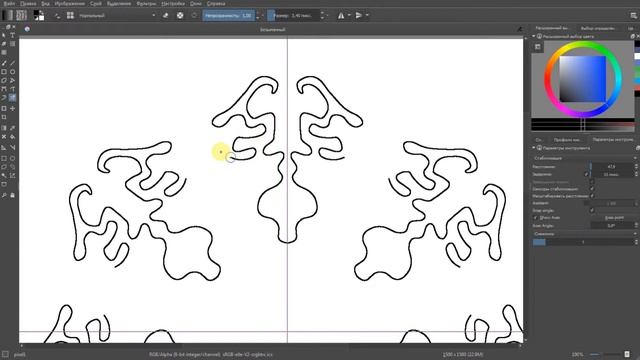Screen dimensions: 640x360
Task: Select the Line tool
Action: click(13, 63)
